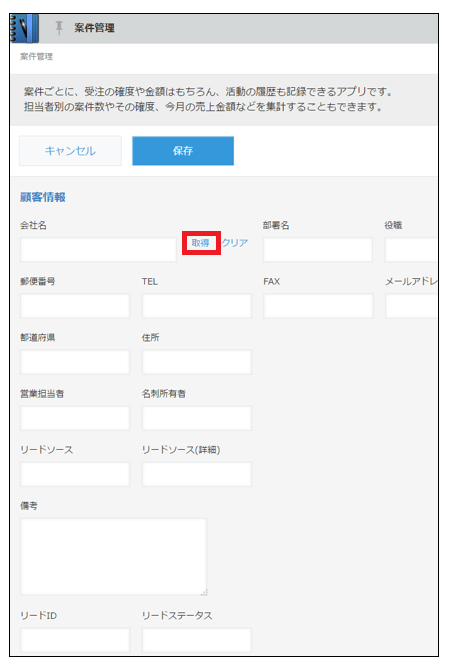This screenshot has height=668, width=456.
Task: Click the キャンセル button
Action: [70, 151]
